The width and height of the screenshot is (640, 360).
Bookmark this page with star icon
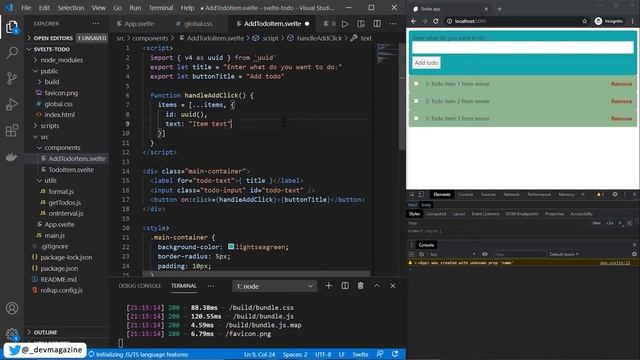point(584,21)
